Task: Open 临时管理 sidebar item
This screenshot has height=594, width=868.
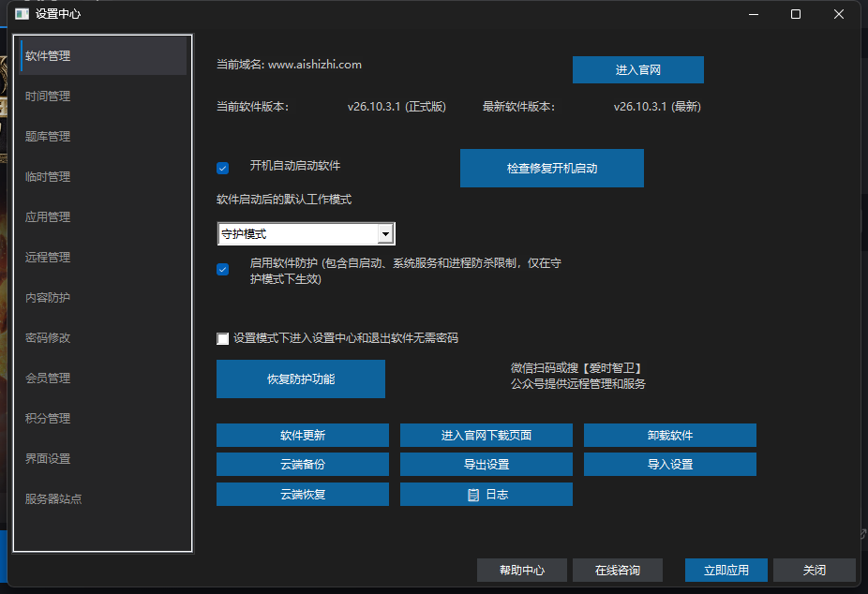Action: [x=103, y=177]
